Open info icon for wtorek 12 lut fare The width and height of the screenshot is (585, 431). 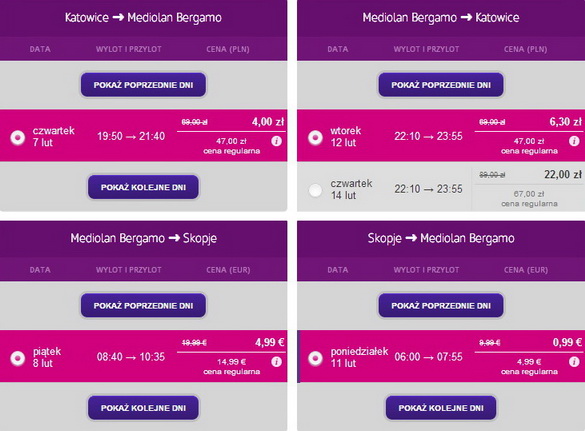tap(574, 141)
